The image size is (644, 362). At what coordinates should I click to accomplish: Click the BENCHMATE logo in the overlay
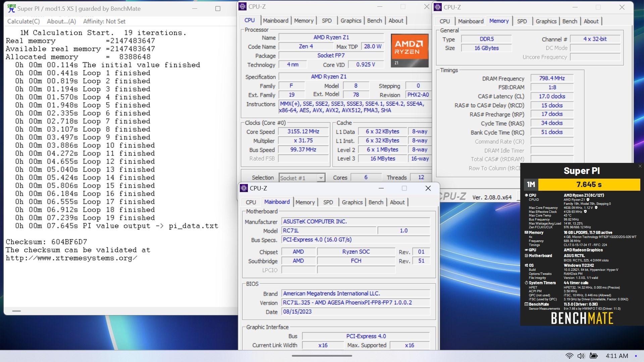(x=582, y=318)
